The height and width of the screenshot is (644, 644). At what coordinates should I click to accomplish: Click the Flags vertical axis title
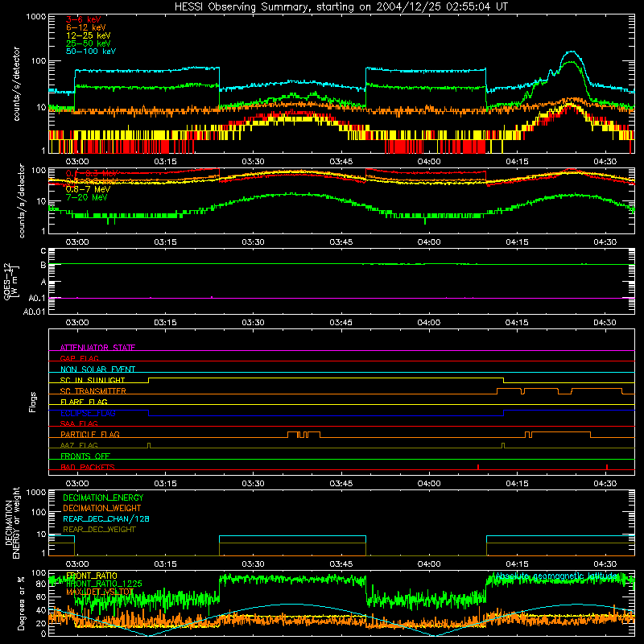pos(33,402)
